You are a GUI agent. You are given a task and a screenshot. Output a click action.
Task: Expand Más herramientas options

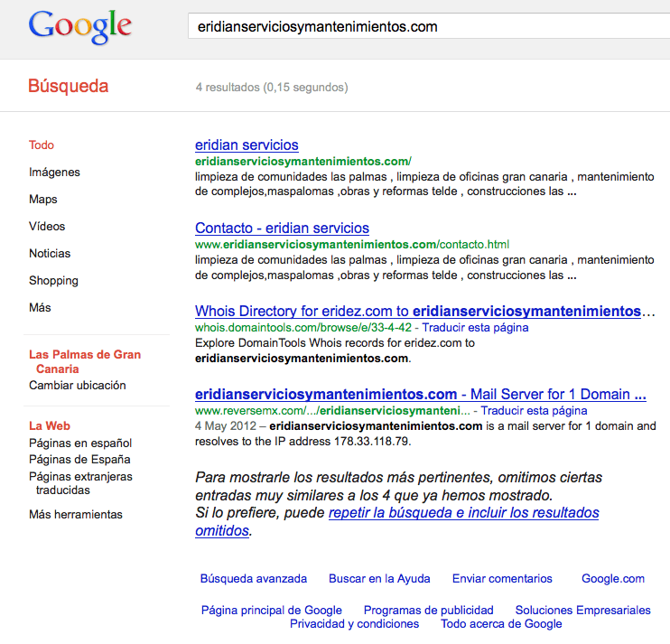point(76,514)
